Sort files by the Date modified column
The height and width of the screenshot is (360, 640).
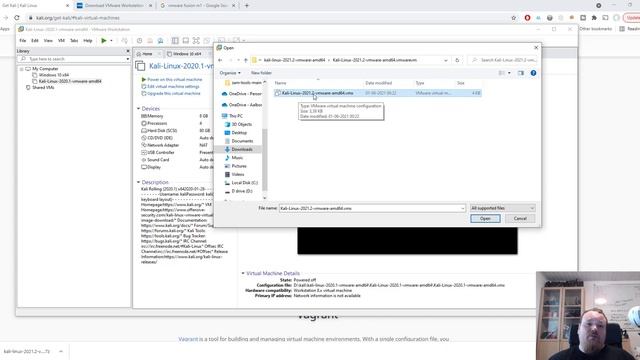tap(378, 83)
